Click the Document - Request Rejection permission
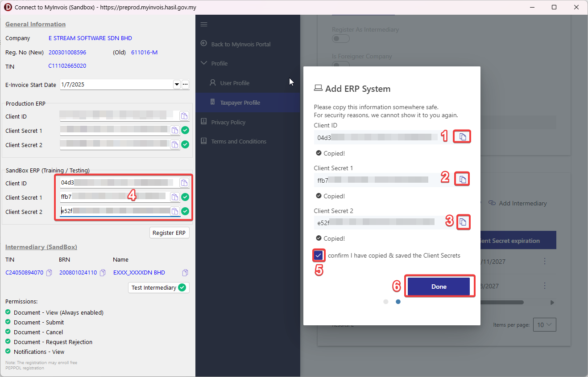The image size is (588, 377). click(x=53, y=342)
